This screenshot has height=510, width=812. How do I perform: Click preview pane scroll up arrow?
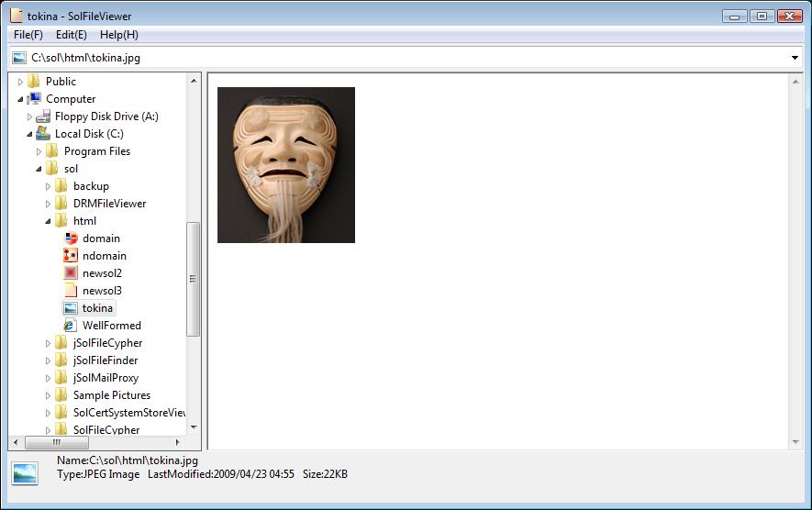[x=795, y=82]
